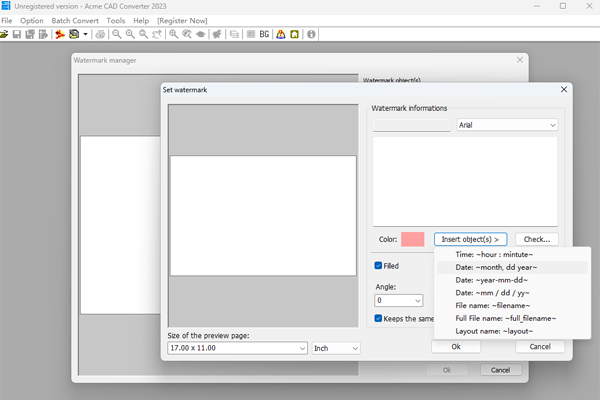
Task: Open the File menu
Action: [7, 21]
